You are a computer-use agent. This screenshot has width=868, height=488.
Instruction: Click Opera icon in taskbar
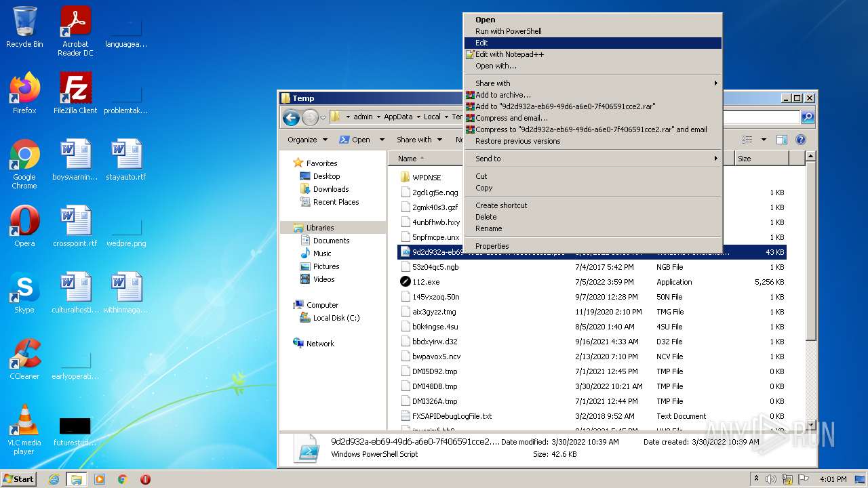tap(145, 479)
